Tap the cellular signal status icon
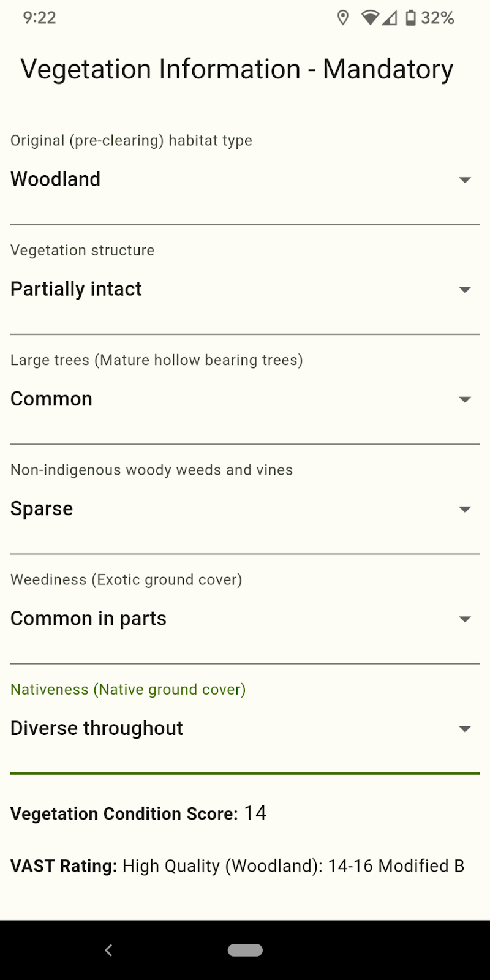490x980 pixels. coord(390,18)
